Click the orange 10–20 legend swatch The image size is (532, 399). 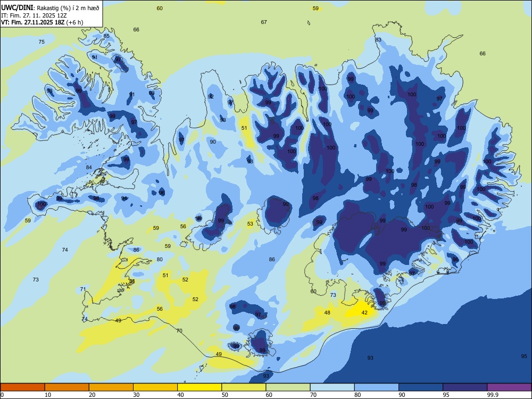pos(67,387)
